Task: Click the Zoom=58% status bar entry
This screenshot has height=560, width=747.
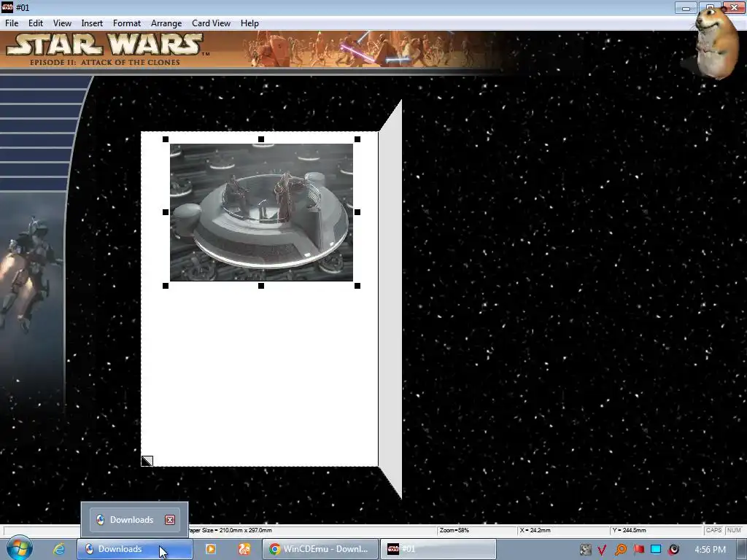Action: 476,530
